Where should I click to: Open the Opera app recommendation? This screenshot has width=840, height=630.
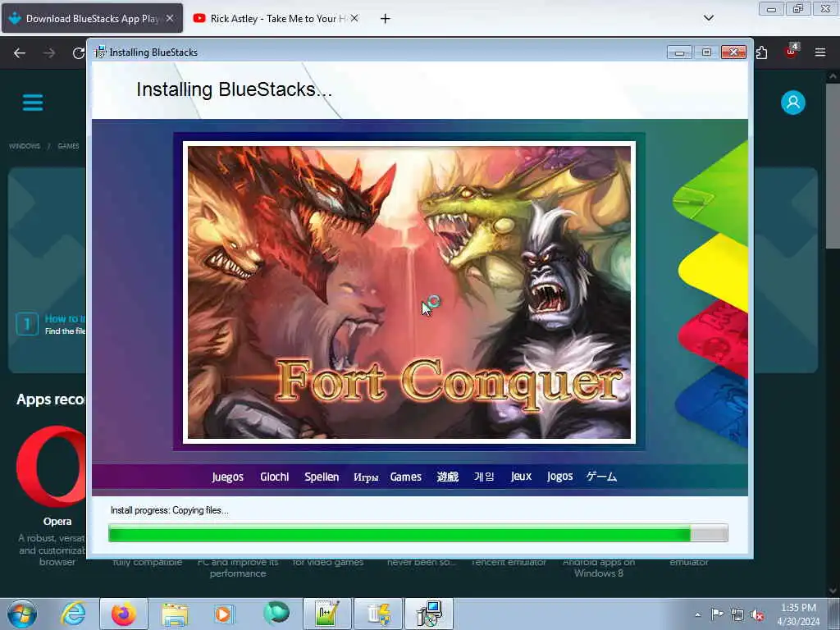coord(57,521)
